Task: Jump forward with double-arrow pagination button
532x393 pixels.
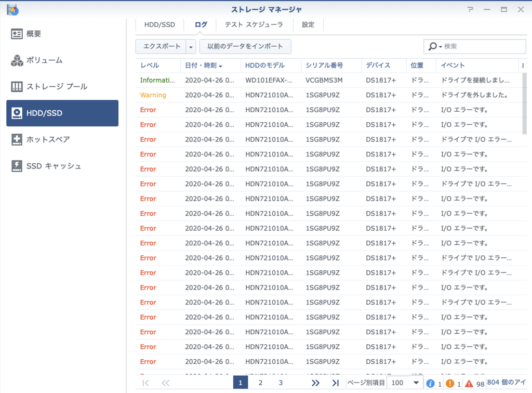Action: [315, 383]
